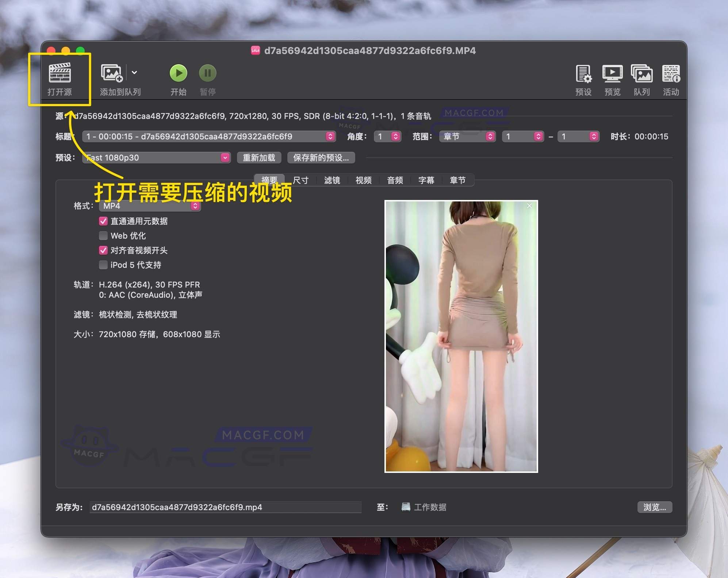Disable 对齐音视频开头 alignment option
This screenshot has width=728, height=578.
pyautogui.click(x=103, y=250)
